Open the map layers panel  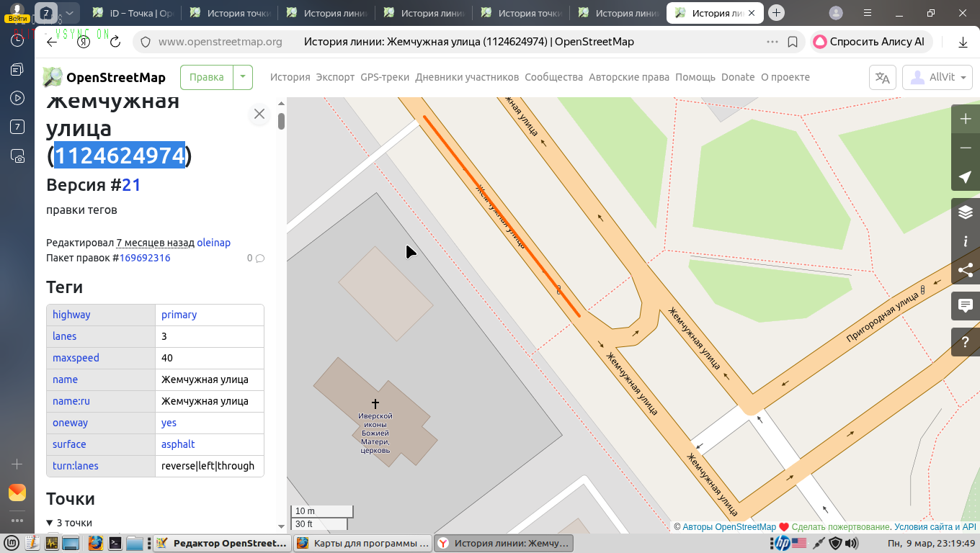(x=966, y=212)
